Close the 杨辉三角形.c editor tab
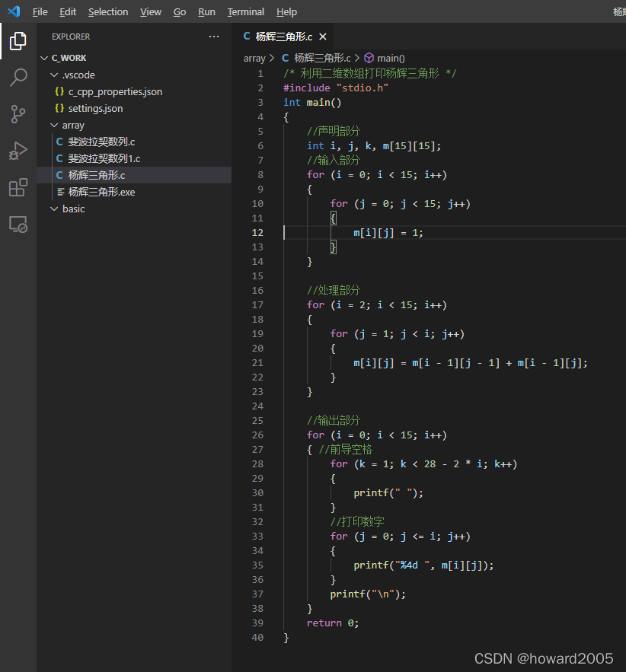The image size is (626, 672). 322,37
